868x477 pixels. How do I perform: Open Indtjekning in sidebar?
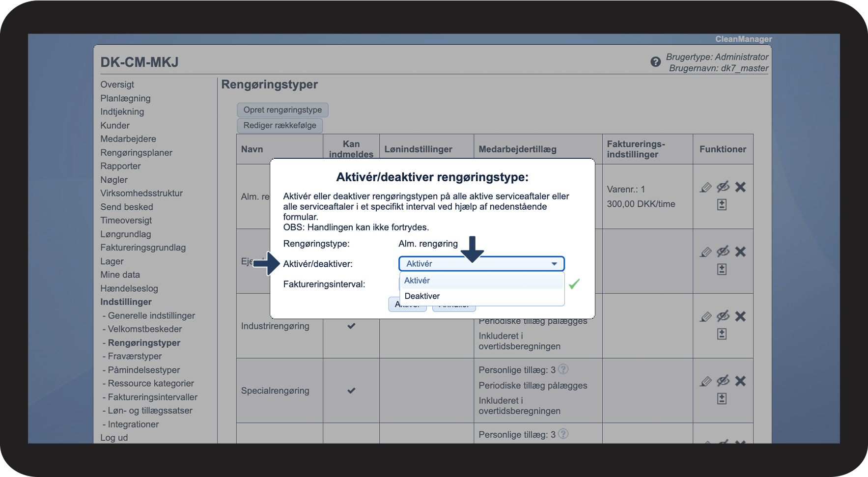(x=122, y=112)
